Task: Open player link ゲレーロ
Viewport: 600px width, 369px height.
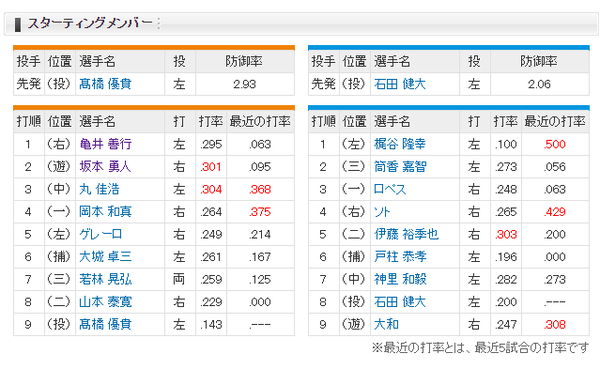Action: (x=101, y=234)
